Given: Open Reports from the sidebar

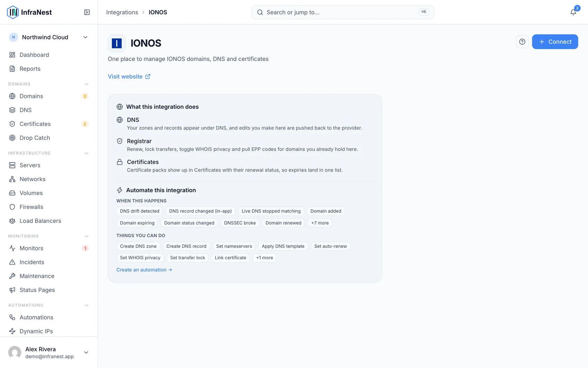Looking at the screenshot, I should [49, 69].
